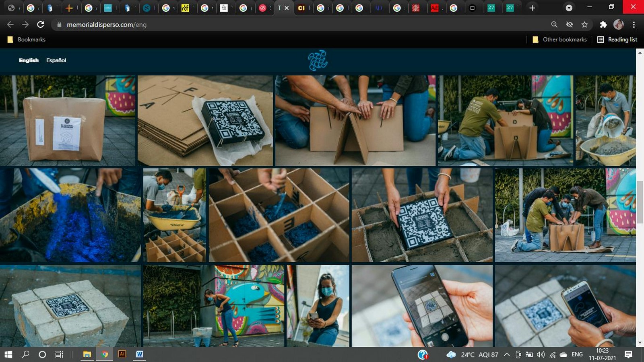The height and width of the screenshot is (362, 644).
Task: Open the volume speaker tray icon
Action: (x=541, y=354)
